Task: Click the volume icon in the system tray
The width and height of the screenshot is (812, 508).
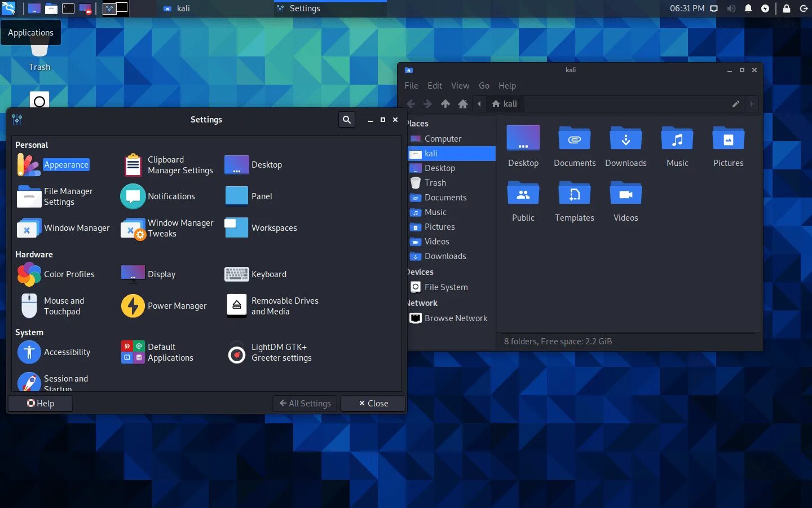Action: (732, 8)
